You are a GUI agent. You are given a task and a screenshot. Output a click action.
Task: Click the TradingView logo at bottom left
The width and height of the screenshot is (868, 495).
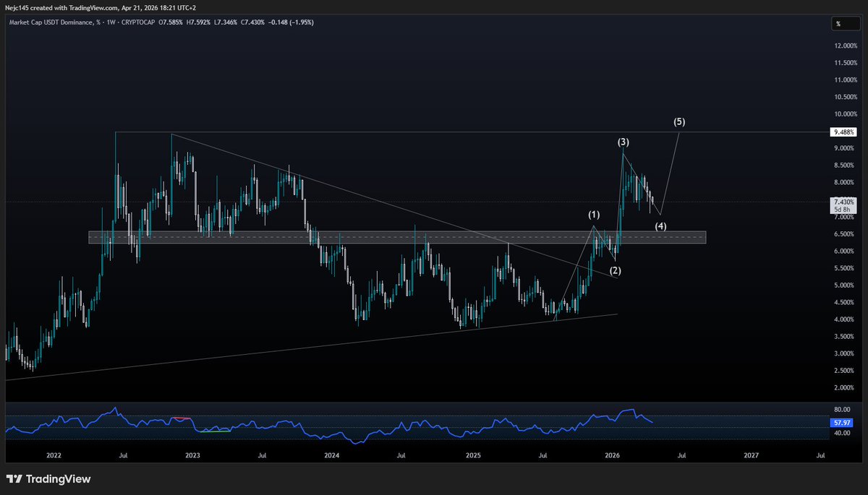(x=48, y=479)
